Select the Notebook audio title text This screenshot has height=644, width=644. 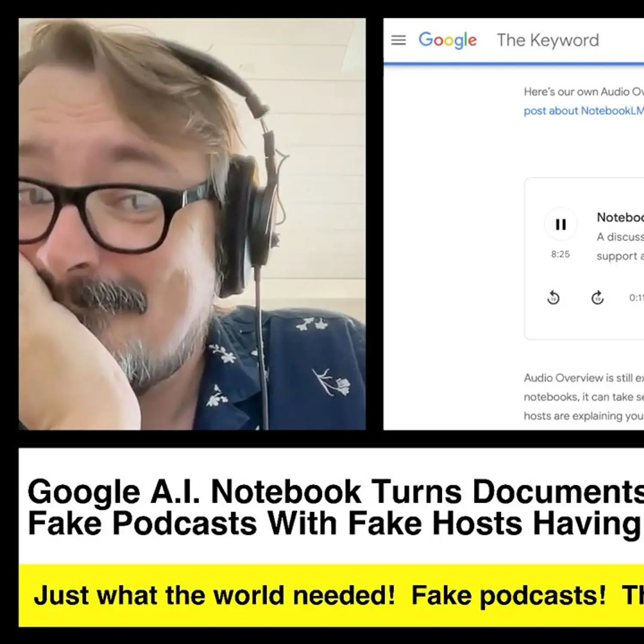pos(620,218)
